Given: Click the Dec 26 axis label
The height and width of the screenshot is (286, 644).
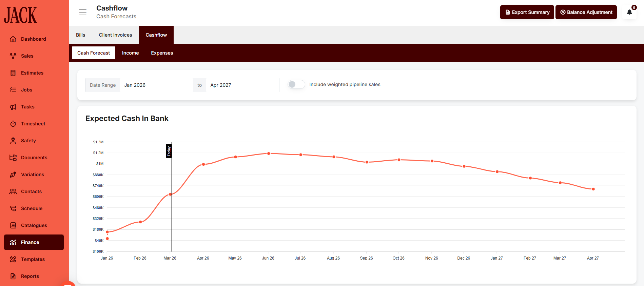Looking at the screenshot, I should click(x=464, y=258).
